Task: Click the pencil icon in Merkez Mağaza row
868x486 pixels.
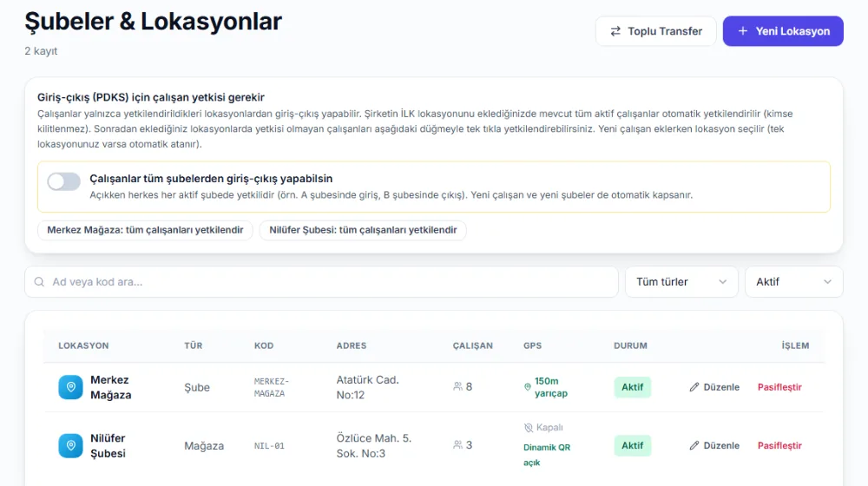Action: [x=694, y=387]
